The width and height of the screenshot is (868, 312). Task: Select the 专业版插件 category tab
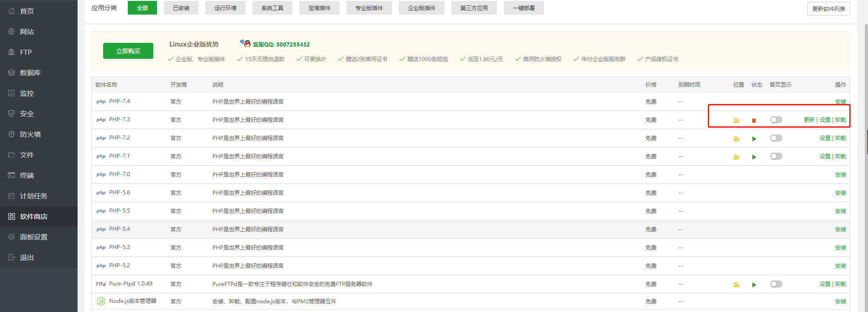coord(369,8)
